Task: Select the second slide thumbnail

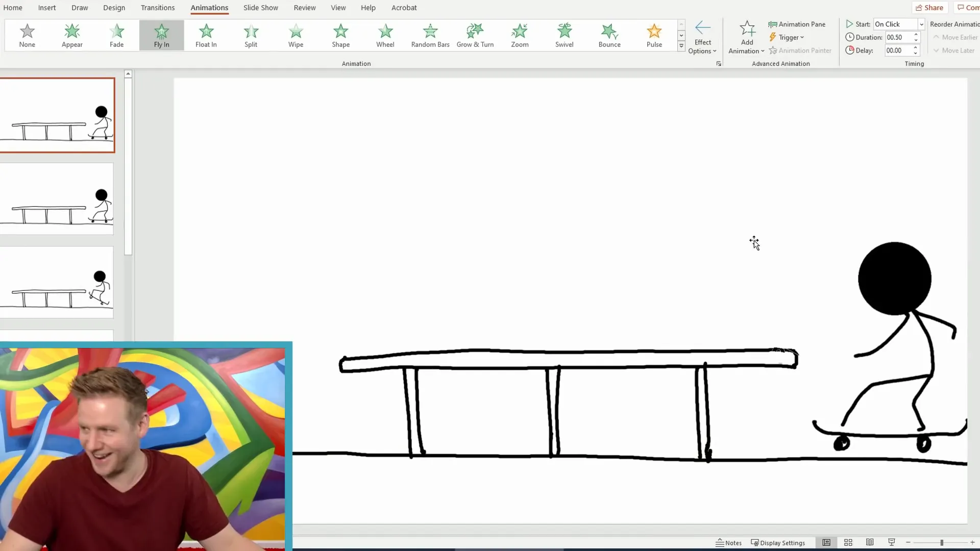Action: coord(56,199)
